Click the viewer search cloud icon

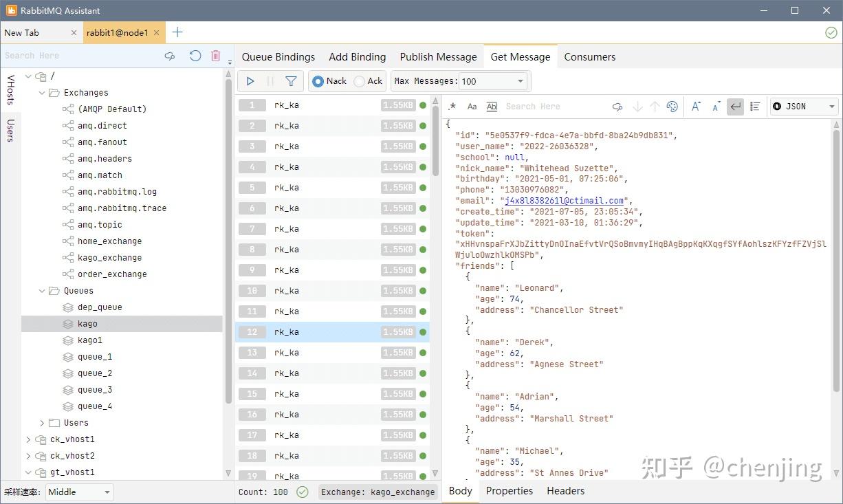617,107
